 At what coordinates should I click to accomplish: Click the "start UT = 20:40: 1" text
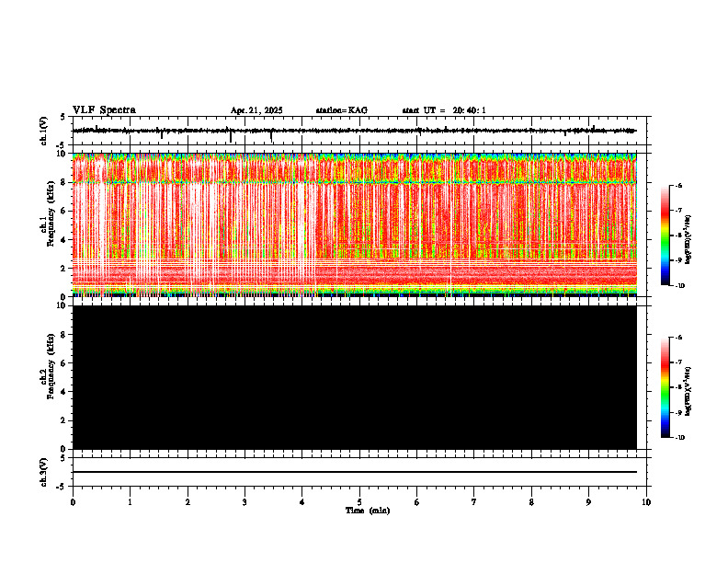(x=444, y=110)
